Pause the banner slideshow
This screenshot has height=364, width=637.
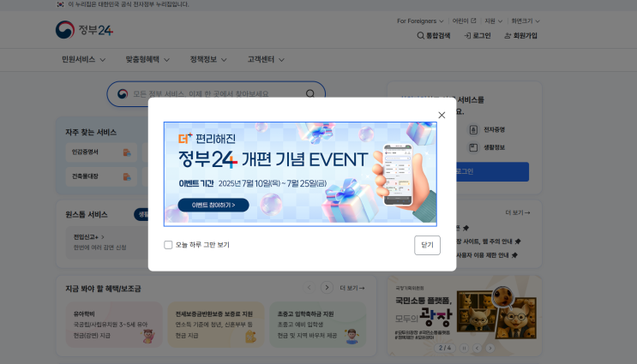(x=464, y=349)
